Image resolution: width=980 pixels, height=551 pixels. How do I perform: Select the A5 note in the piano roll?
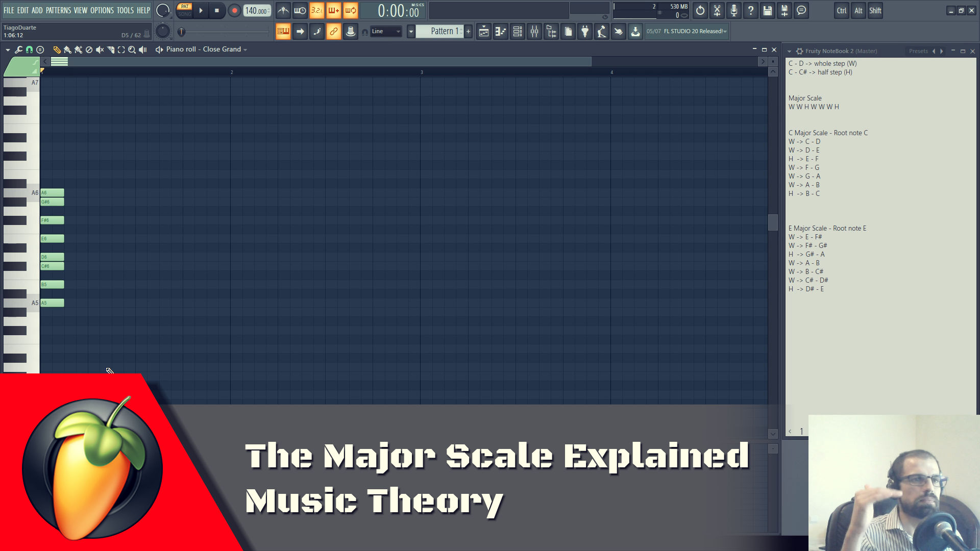click(x=52, y=303)
